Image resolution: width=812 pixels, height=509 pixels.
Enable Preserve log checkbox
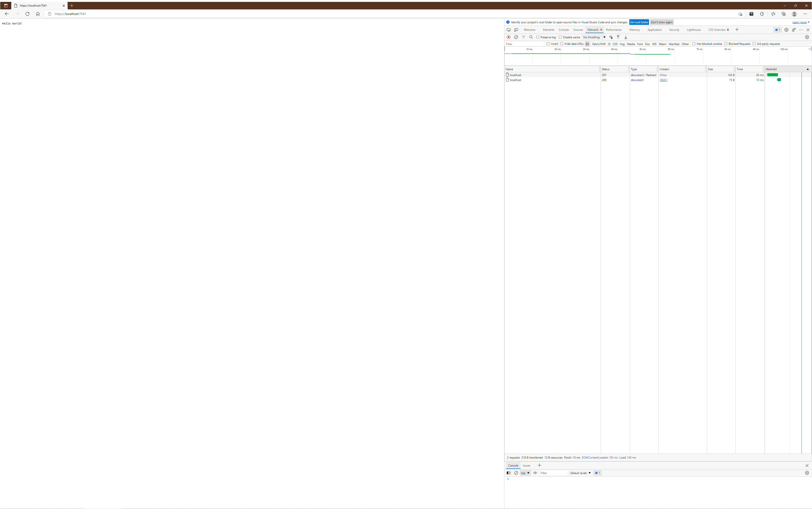(x=538, y=37)
